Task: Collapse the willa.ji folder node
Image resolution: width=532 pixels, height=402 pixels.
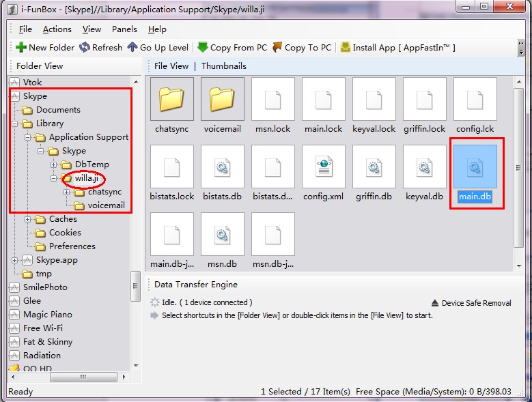Action: [53, 178]
